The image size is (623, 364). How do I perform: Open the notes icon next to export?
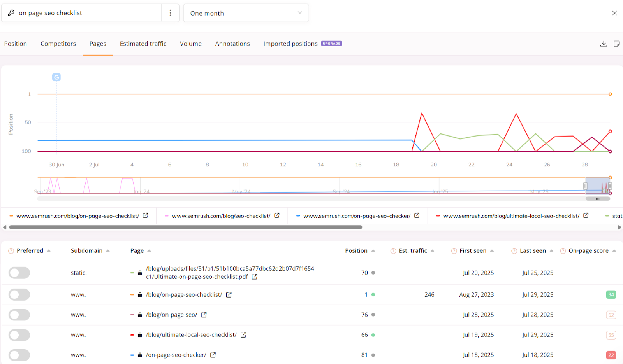[617, 44]
